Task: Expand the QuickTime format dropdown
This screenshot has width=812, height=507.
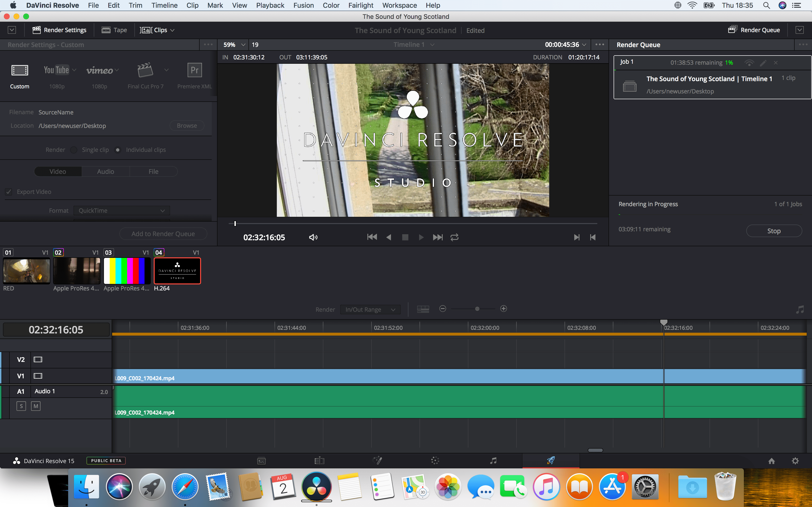Action: (x=122, y=211)
